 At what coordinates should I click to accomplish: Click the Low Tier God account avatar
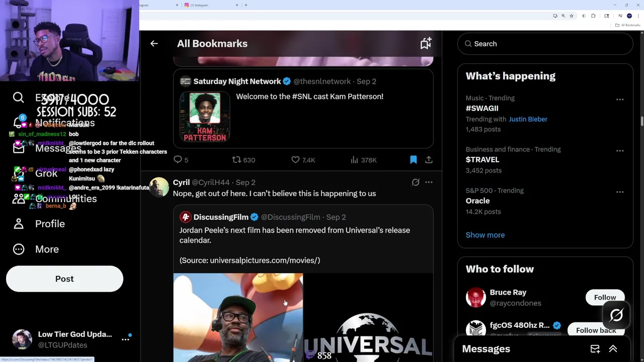(x=22, y=339)
